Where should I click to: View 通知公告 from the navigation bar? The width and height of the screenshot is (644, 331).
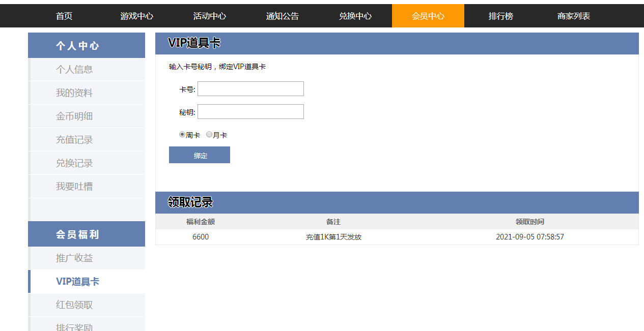pos(283,16)
